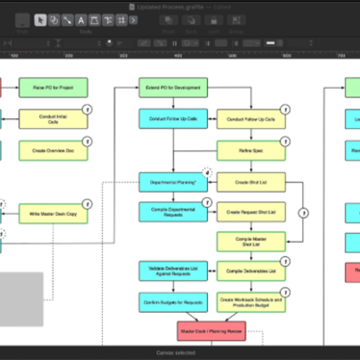360x360 pixels.
Task: Select the Line connector tool
Action: (67, 20)
